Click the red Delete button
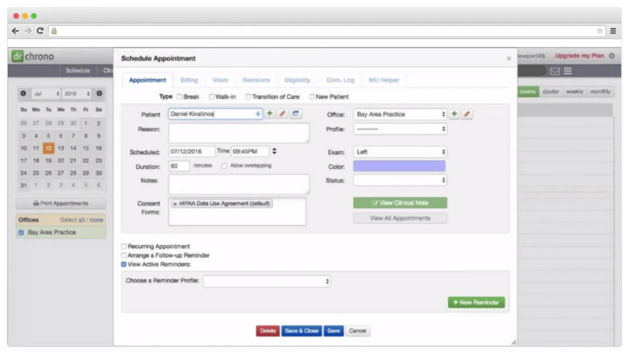630x364 pixels. 268,331
